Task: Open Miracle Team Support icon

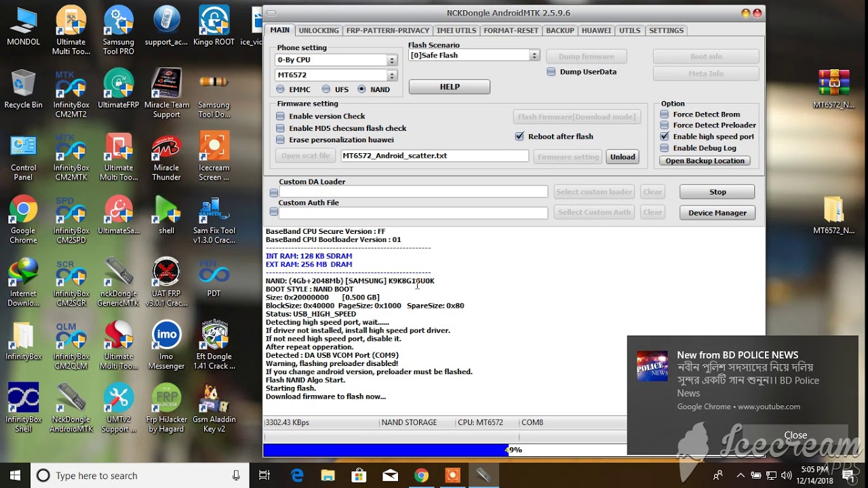Action: pos(166,94)
